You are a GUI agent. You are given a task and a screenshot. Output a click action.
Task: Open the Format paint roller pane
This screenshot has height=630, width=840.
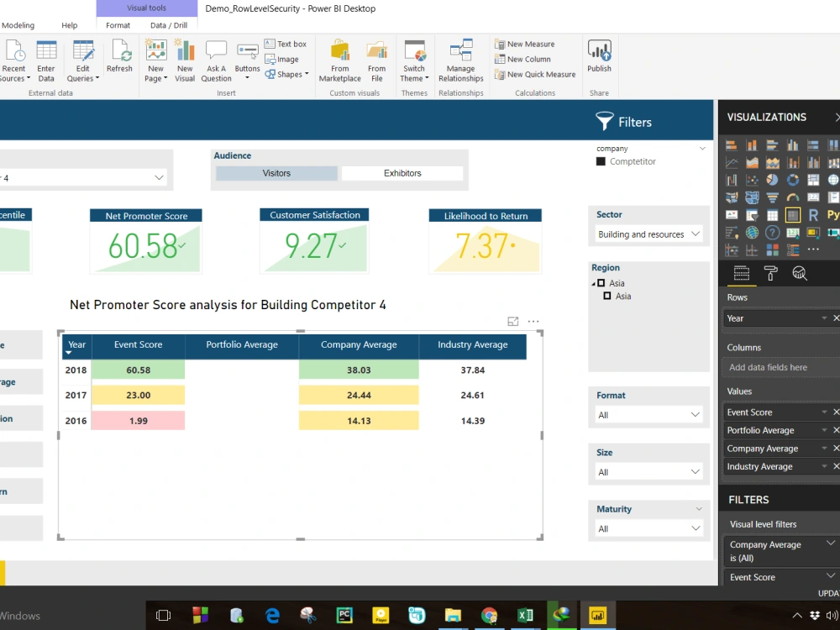click(770, 274)
